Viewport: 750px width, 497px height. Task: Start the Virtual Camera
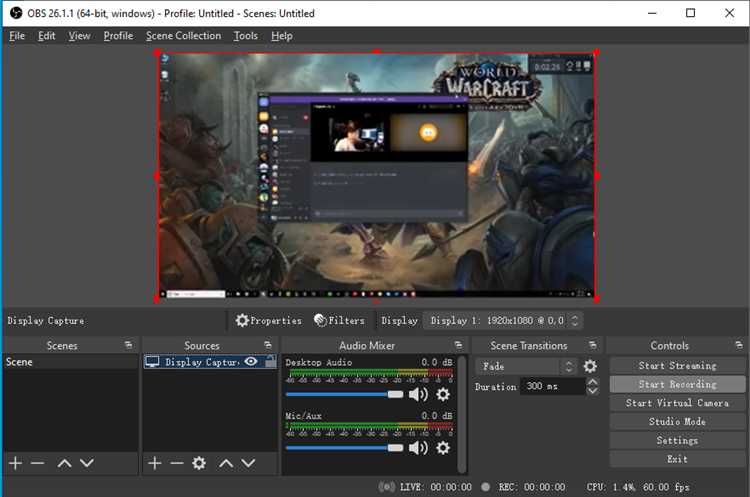pyautogui.click(x=677, y=403)
